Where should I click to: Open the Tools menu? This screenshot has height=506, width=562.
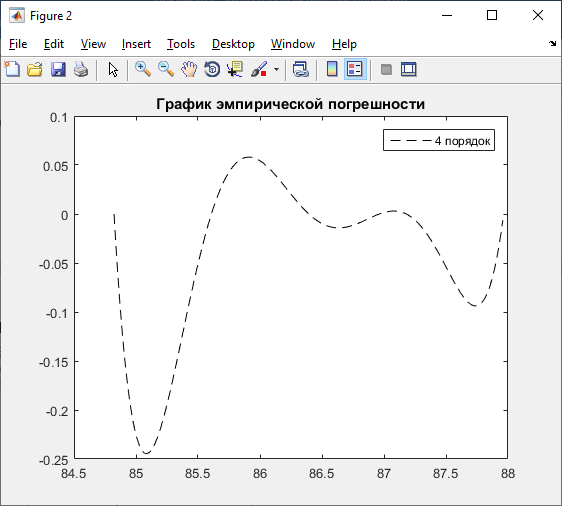click(181, 44)
